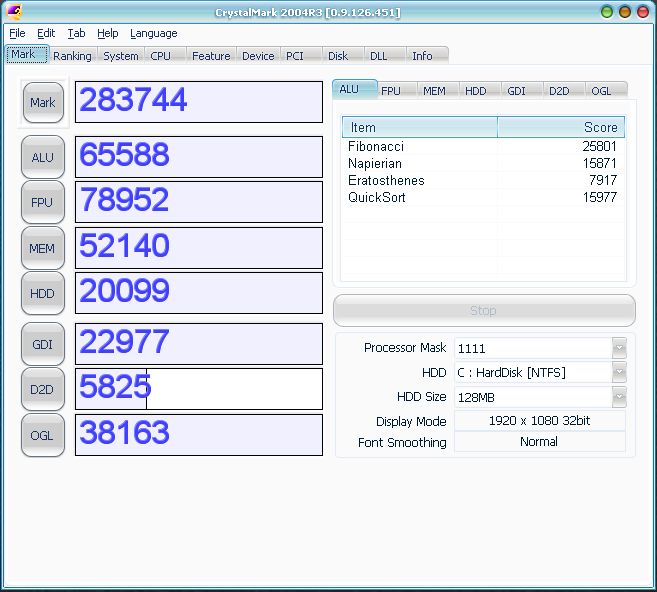Open the Edit menu

[46, 33]
